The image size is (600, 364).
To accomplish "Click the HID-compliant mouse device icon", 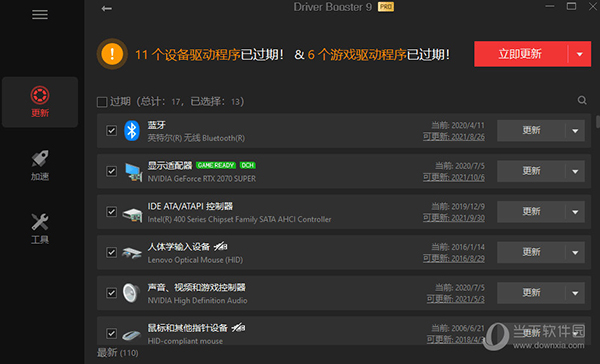I will [131, 335].
